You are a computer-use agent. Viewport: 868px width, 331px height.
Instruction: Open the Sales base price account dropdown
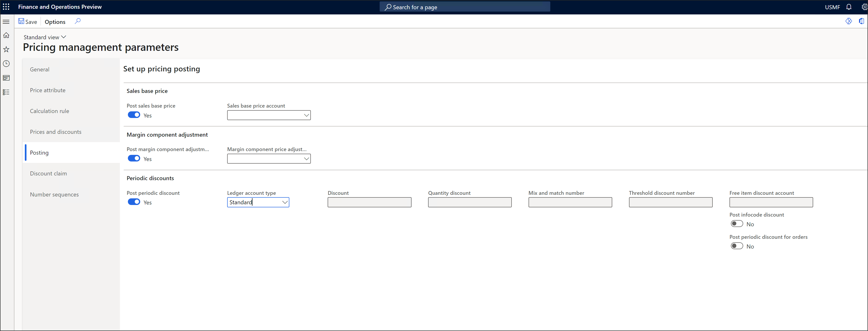point(306,115)
